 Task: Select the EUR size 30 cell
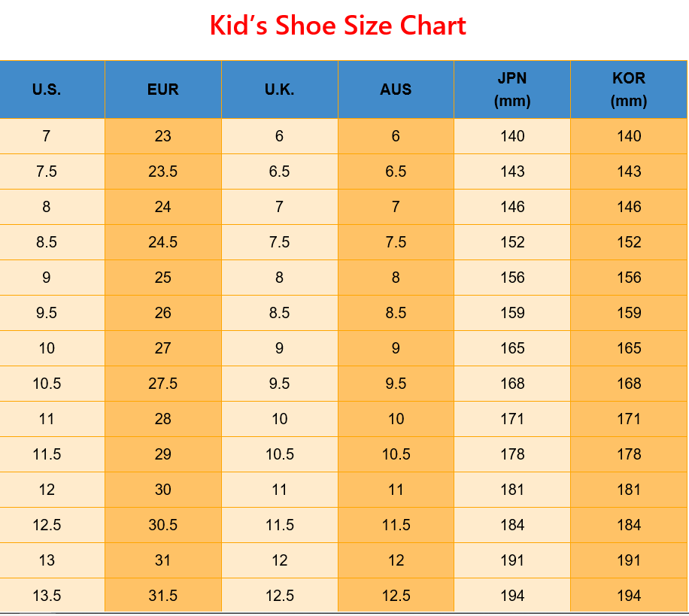point(163,490)
